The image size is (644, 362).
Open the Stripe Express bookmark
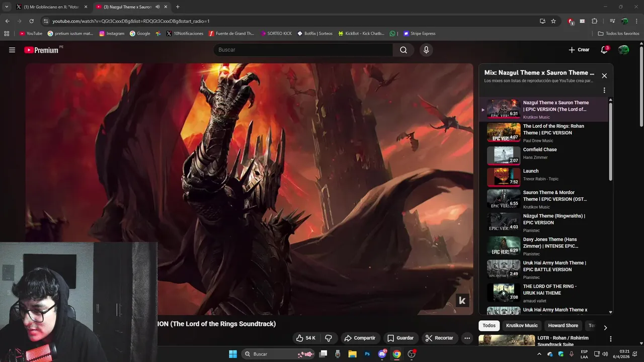(x=419, y=33)
